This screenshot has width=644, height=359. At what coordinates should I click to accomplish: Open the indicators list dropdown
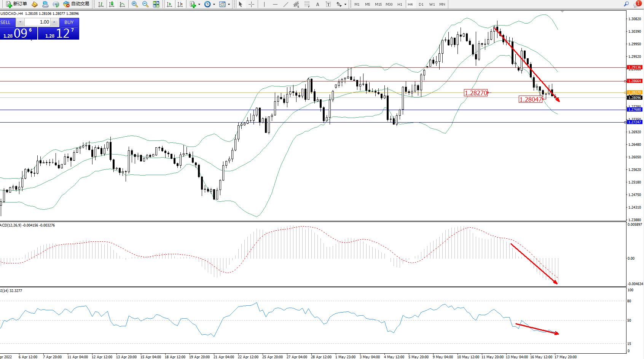coord(199,5)
